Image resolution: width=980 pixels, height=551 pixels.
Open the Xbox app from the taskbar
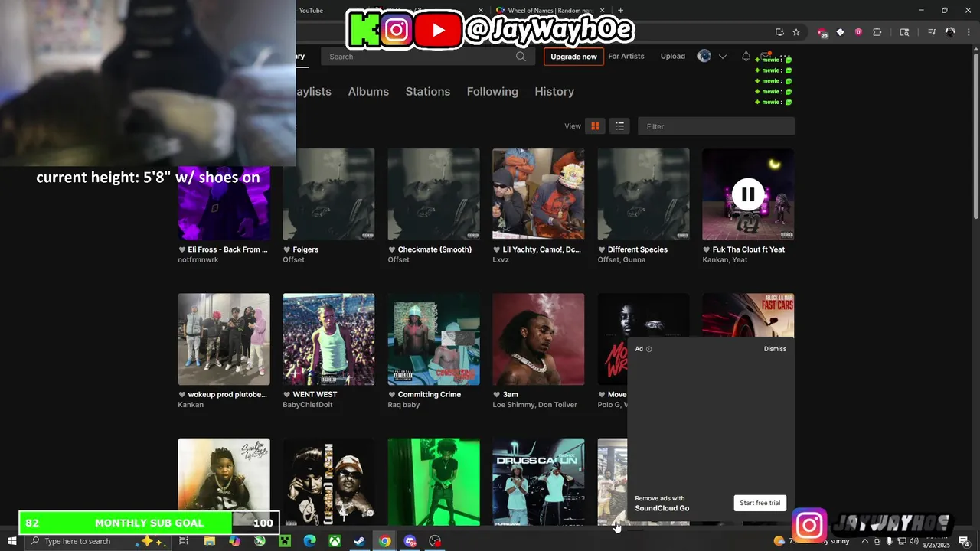point(335,541)
